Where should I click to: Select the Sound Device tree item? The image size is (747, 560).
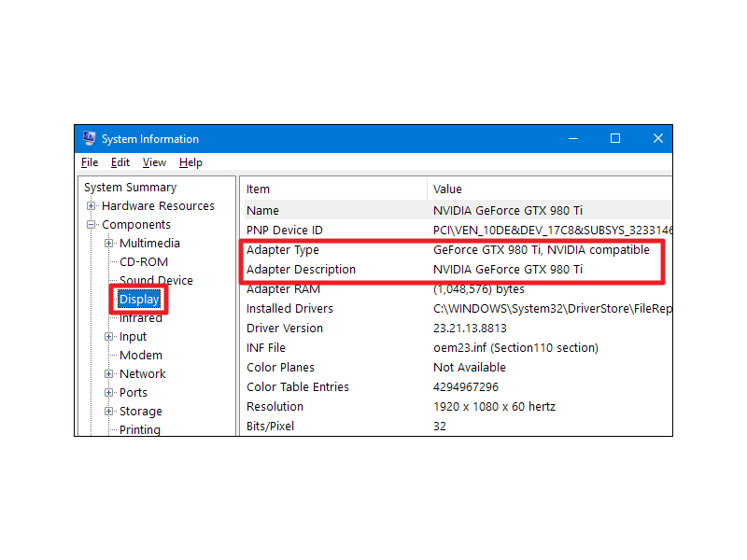tap(156, 279)
